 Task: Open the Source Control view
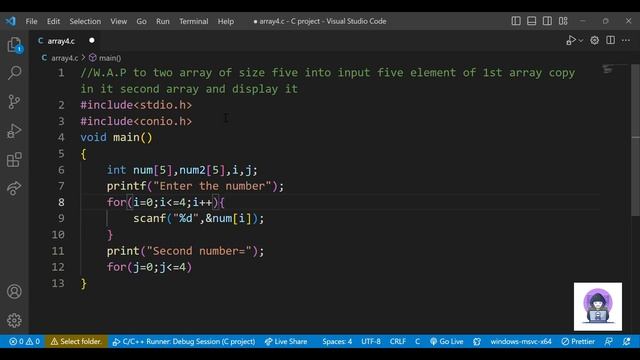click(x=14, y=102)
